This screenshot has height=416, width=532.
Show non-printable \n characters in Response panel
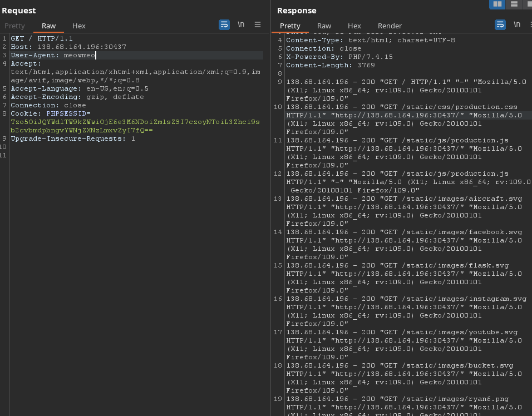517,24
